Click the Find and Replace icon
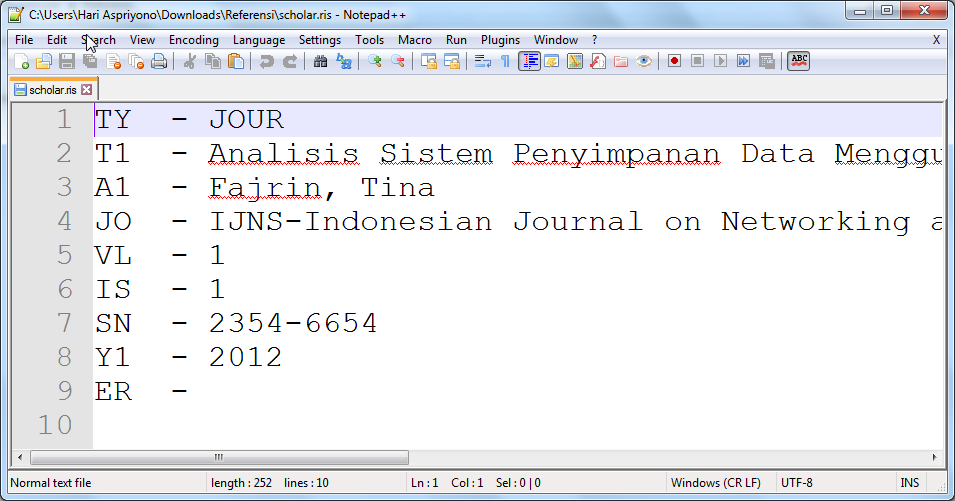955x501 pixels. point(343,61)
